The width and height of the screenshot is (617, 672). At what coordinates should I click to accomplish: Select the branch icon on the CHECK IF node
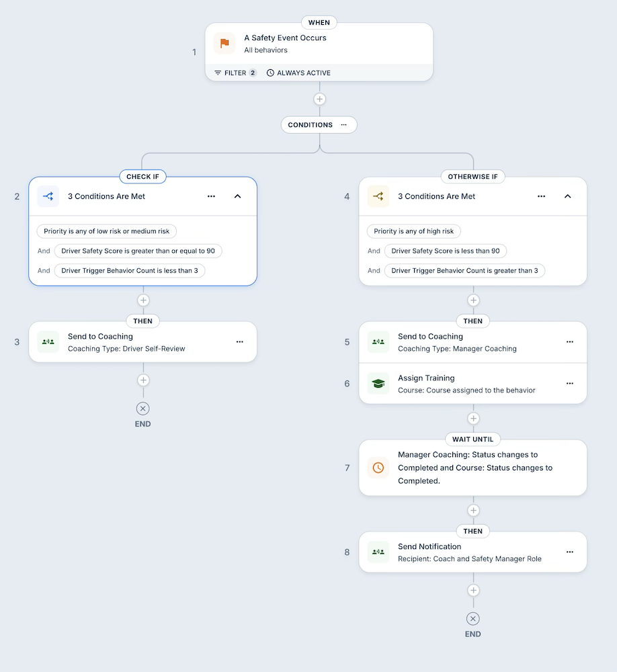(47, 196)
